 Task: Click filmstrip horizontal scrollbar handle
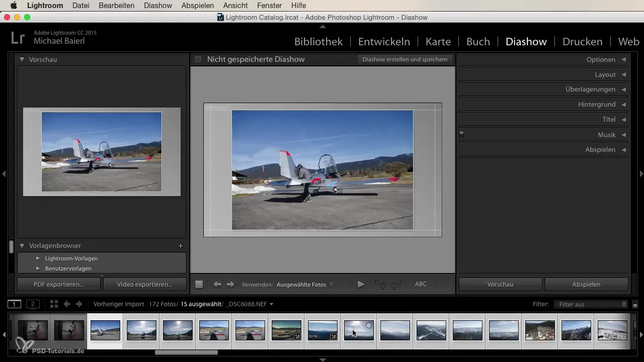coord(186,352)
